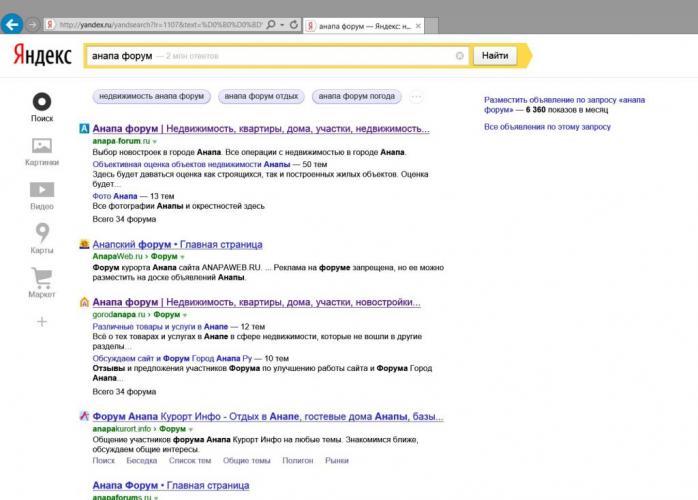Open the 'Список тем' sitelink
The width and height of the screenshot is (698, 500).
click(190, 461)
